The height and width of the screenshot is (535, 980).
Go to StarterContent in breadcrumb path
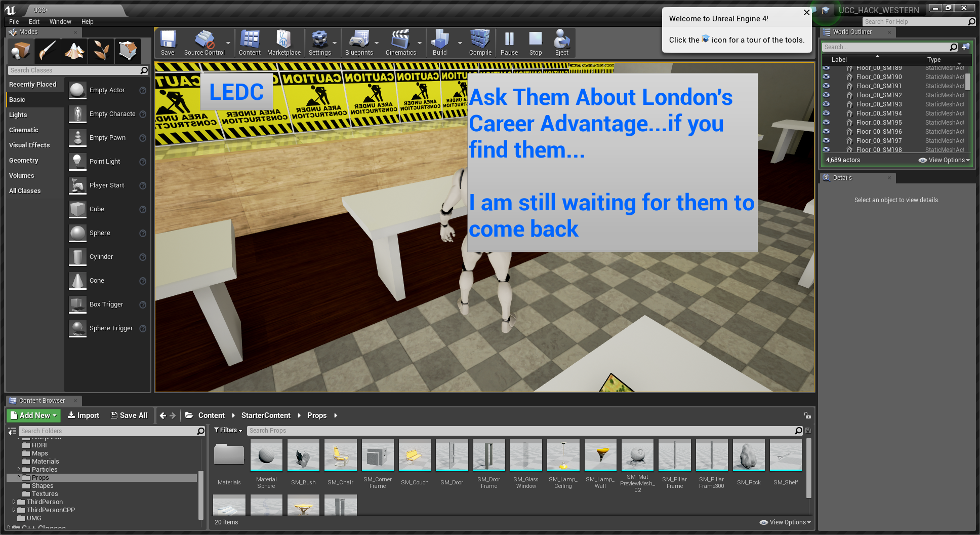pos(266,415)
